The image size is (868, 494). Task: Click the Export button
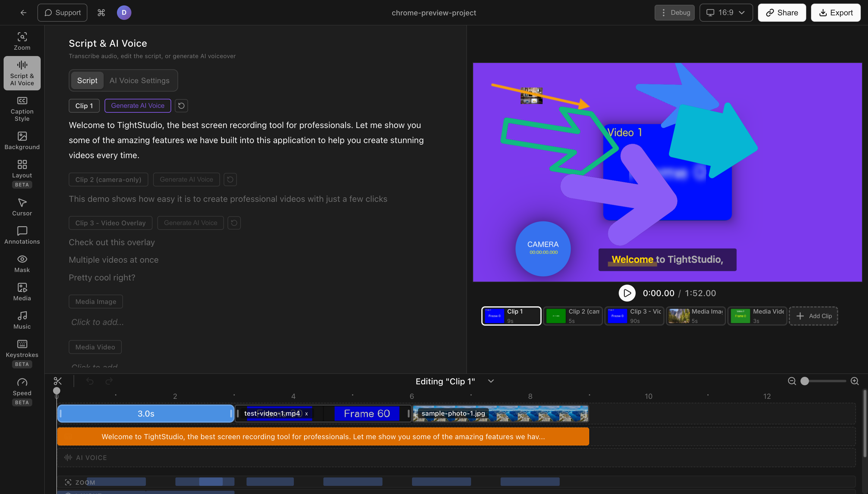(x=836, y=13)
